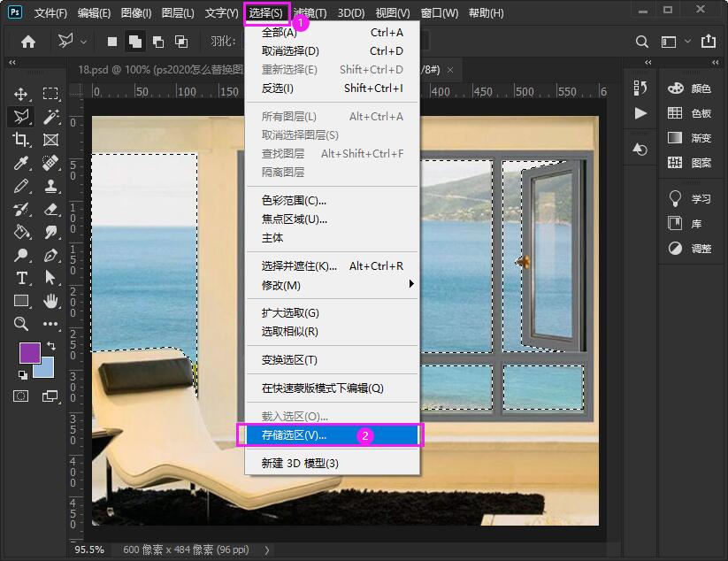Select the Crop tool
The height and width of the screenshot is (561, 728).
coord(21,139)
